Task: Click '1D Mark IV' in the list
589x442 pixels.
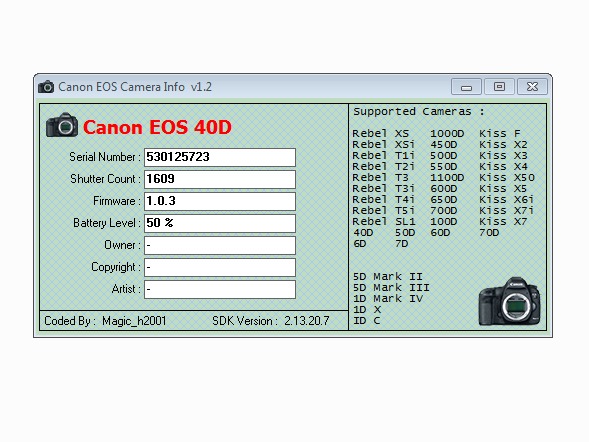Action: 388,299
